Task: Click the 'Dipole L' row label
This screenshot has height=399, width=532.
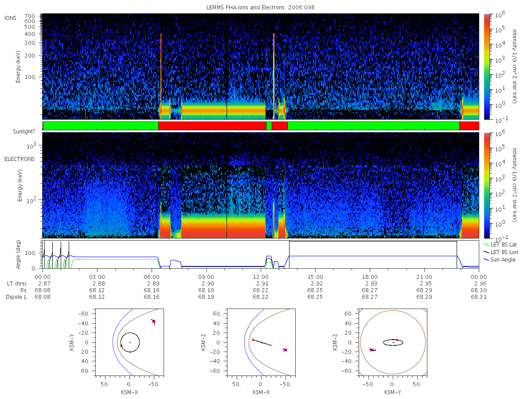Action: click(x=16, y=297)
